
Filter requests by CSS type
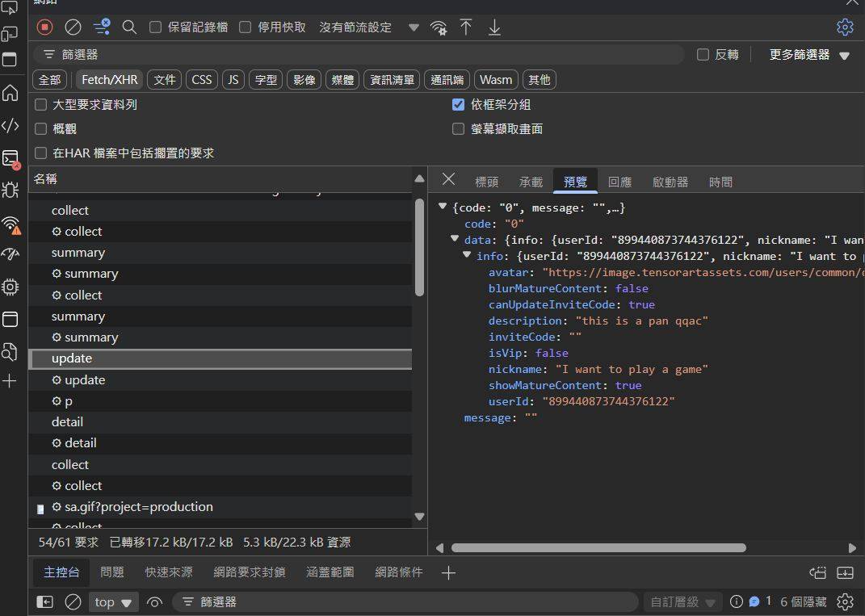point(202,80)
